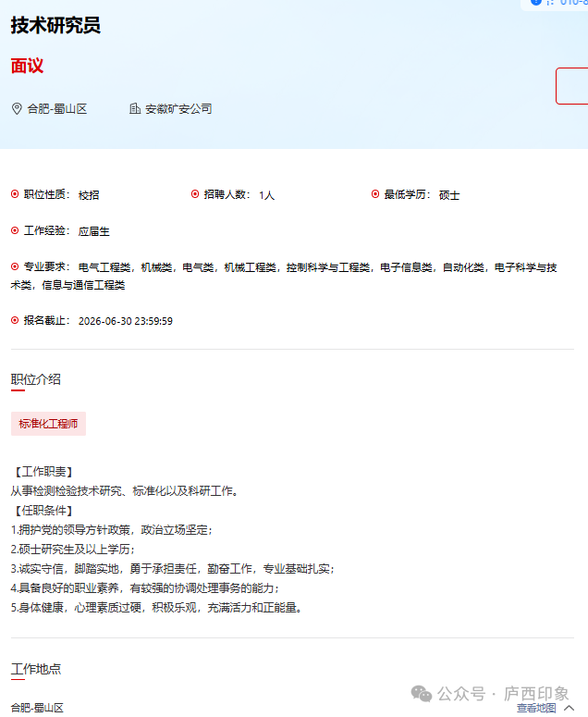The image size is (588, 717).
Task: Click the 合肥-蜀山区 text under 工作地点
Action: click(x=38, y=708)
